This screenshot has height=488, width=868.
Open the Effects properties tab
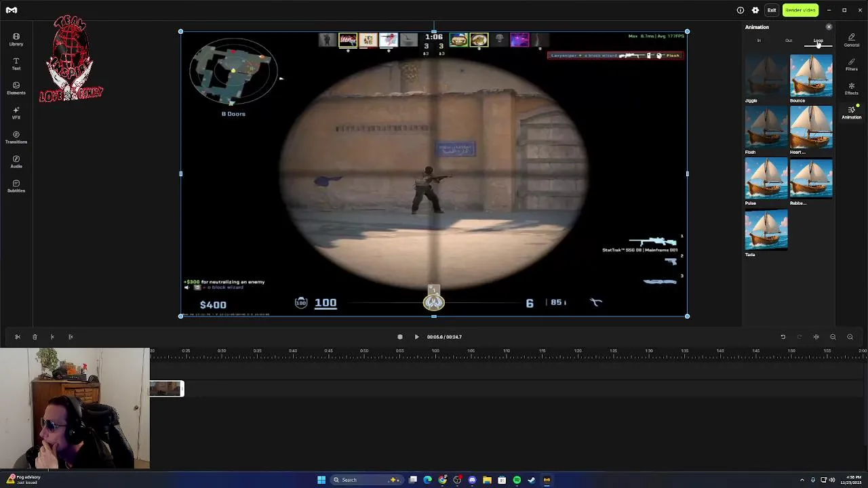(852, 89)
